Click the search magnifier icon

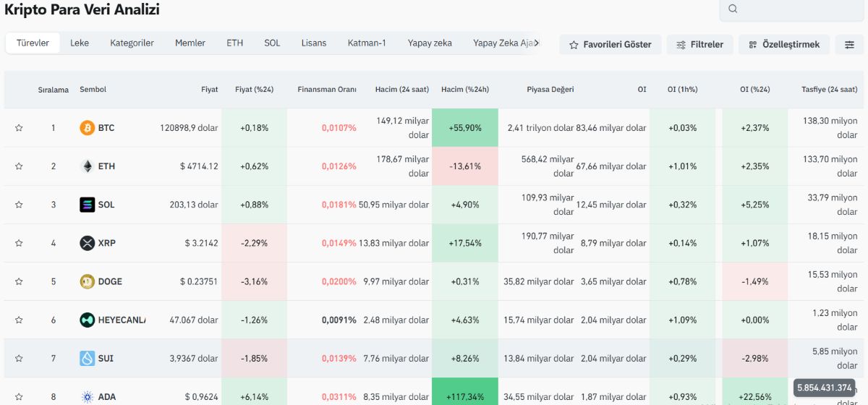(733, 9)
